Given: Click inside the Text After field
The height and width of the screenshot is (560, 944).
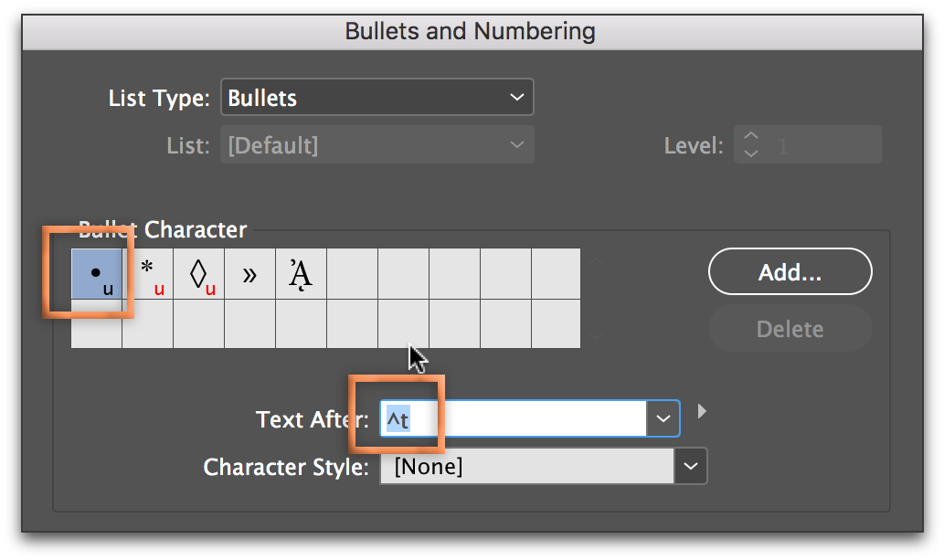Looking at the screenshot, I should coord(514,417).
